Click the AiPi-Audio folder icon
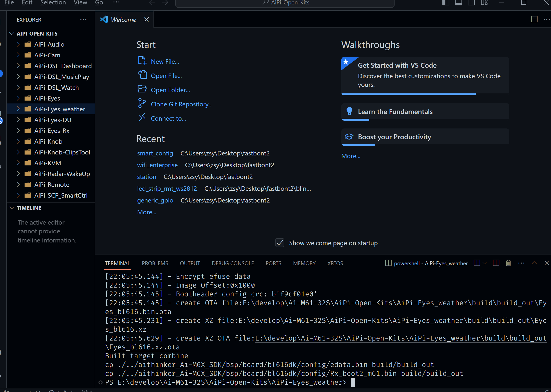The width and height of the screenshot is (551, 392). click(x=28, y=44)
